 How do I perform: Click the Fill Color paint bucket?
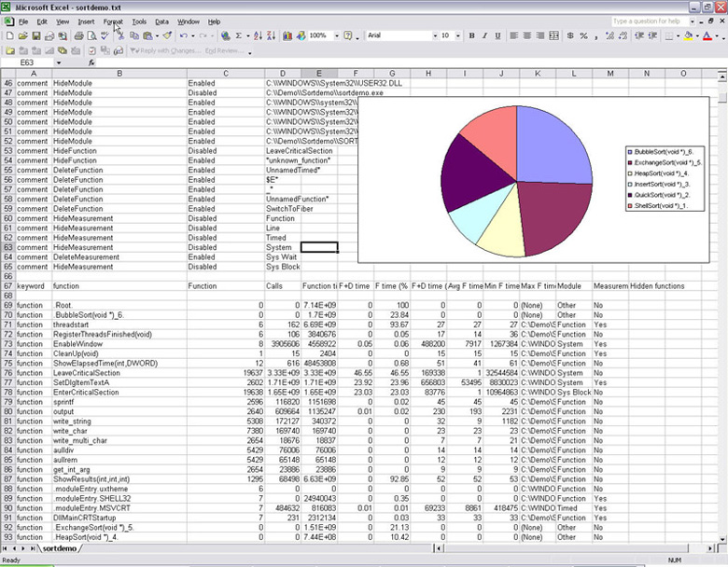coord(688,35)
